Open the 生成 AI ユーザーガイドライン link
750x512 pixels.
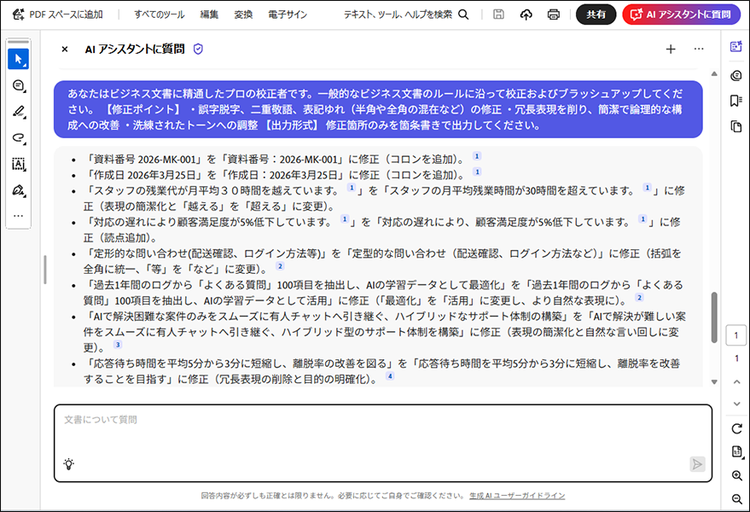click(517, 496)
